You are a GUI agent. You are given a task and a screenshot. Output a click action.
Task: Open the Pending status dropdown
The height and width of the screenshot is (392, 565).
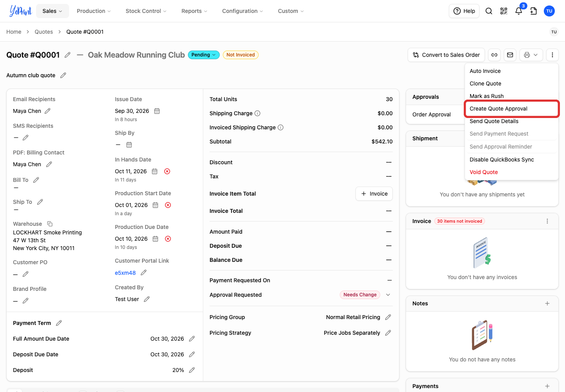(204, 55)
